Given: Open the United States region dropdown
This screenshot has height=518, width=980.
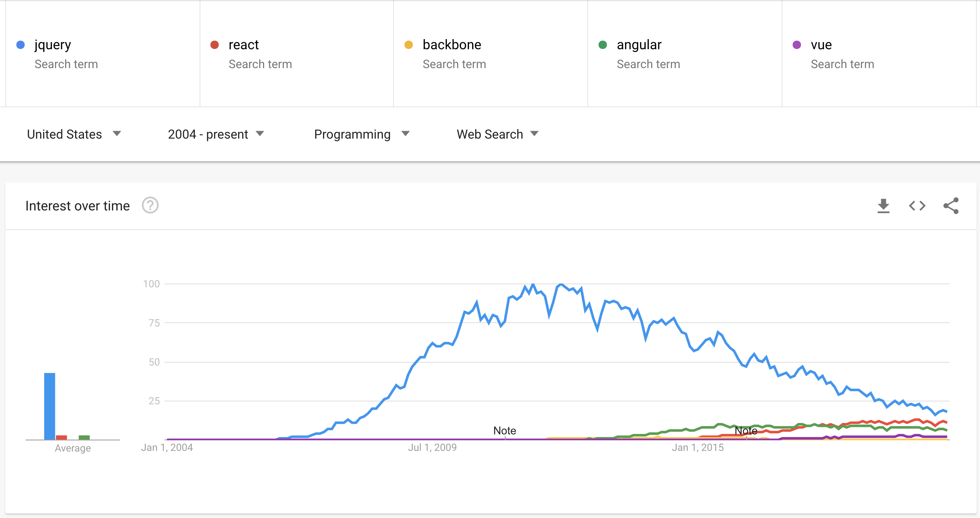Looking at the screenshot, I should click(x=74, y=134).
